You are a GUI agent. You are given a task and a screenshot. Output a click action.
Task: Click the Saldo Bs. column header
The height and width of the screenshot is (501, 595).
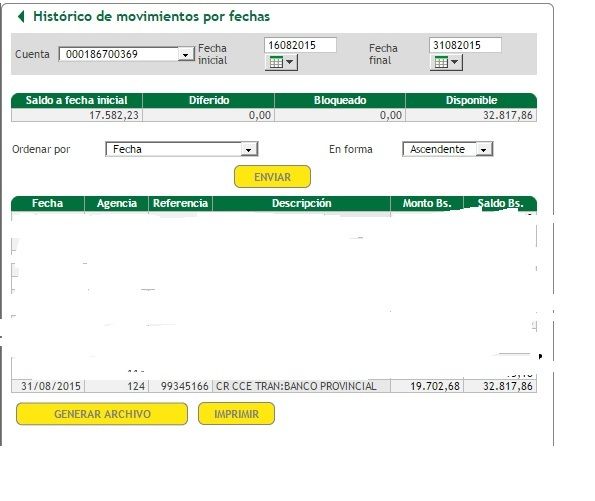click(x=500, y=203)
